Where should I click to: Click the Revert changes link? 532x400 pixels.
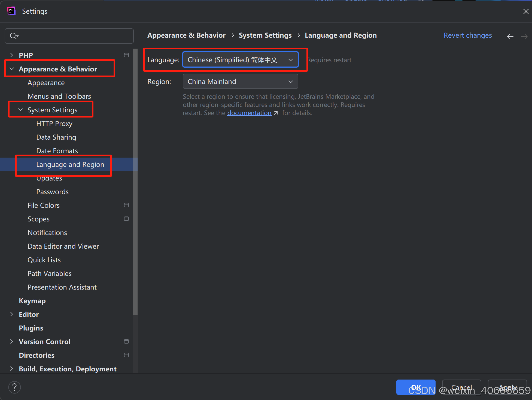467,35
